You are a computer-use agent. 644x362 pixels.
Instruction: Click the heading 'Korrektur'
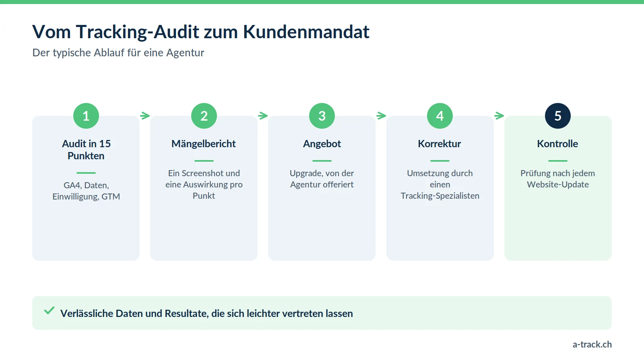click(x=440, y=144)
